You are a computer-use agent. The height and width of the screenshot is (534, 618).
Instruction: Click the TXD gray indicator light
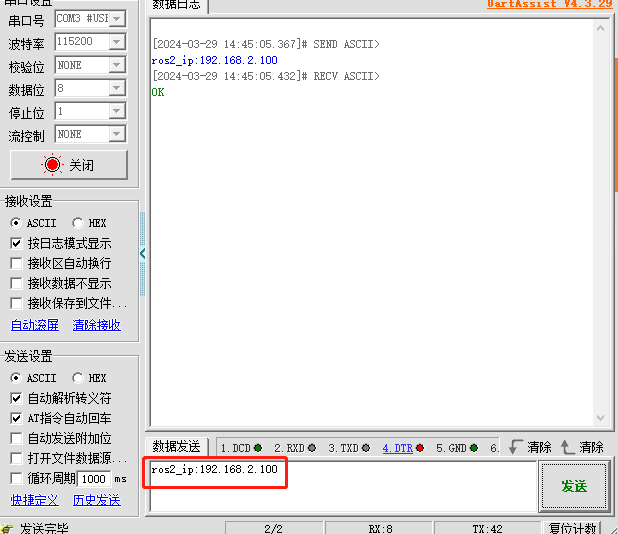click(x=366, y=448)
